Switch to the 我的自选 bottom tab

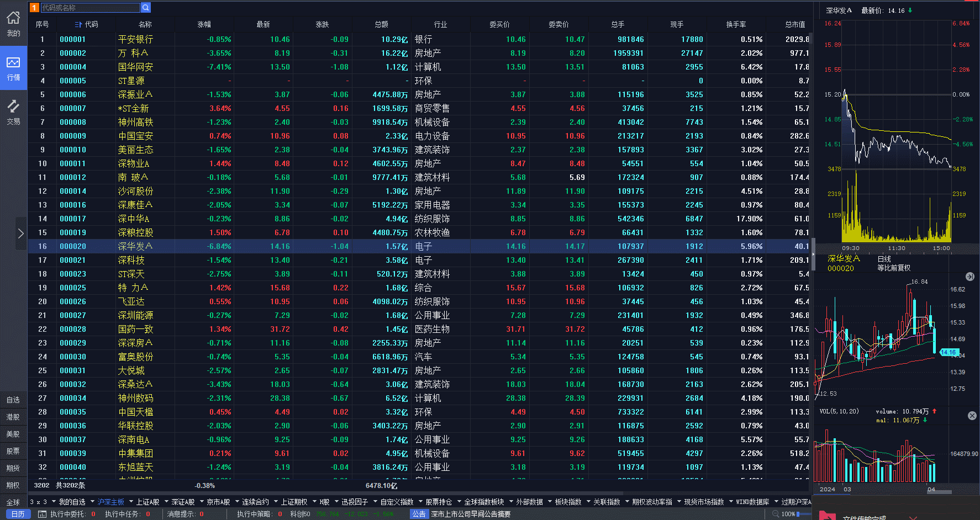72,502
